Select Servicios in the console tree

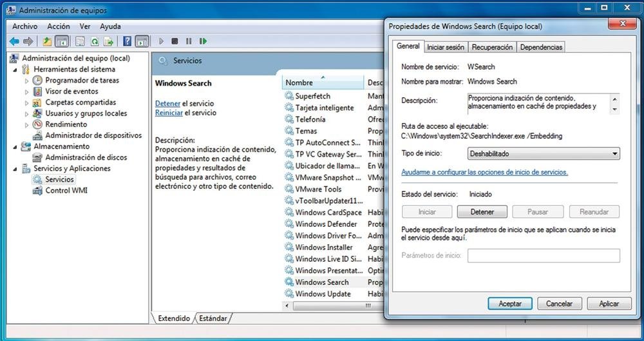pos(59,179)
